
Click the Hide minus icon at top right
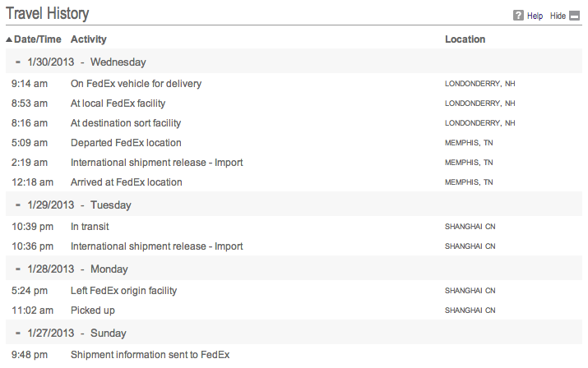[575, 16]
